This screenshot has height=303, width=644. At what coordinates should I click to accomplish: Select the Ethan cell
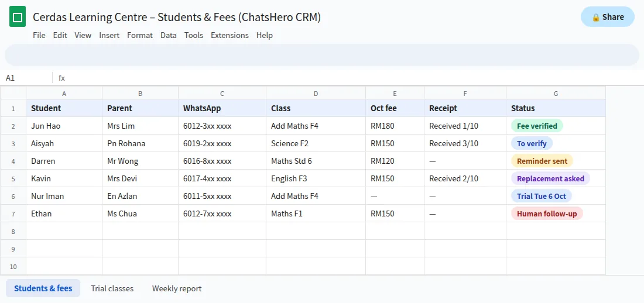64,214
